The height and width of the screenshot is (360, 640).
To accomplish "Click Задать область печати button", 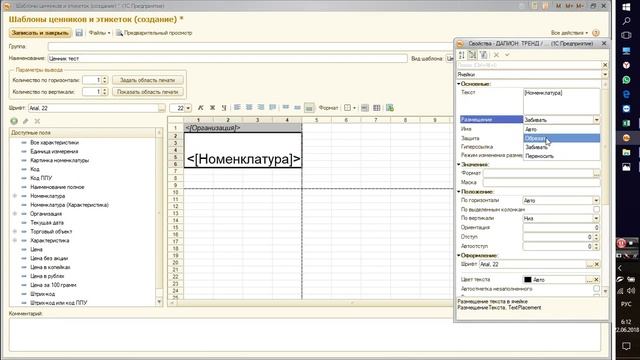I will pos(147,80).
